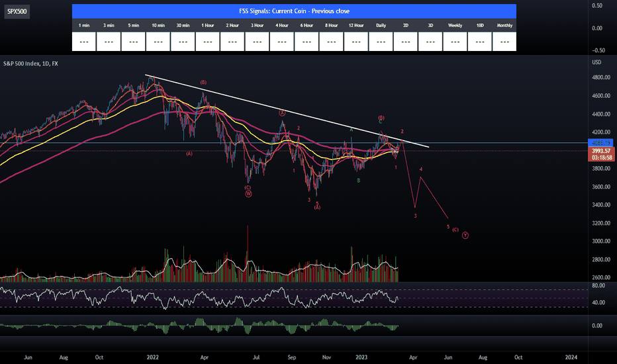Click 4800.00 on the price axis
The height and width of the screenshot is (364, 617).
click(x=601, y=77)
